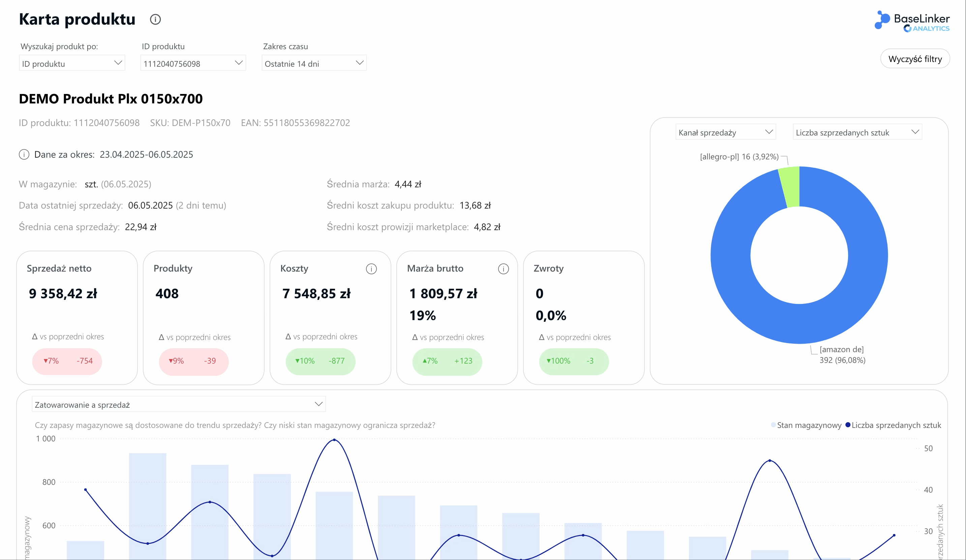Click Średni koszt zakupu value 13,68 zł
The height and width of the screenshot is (560, 966).
click(475, 206)
